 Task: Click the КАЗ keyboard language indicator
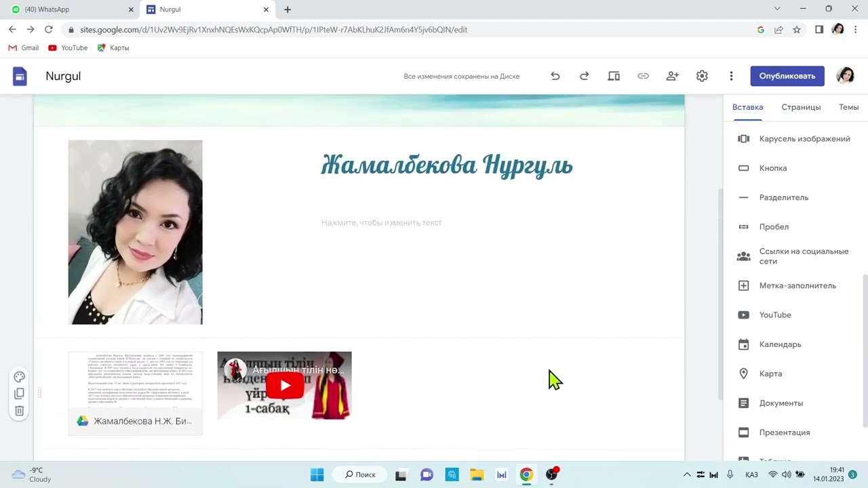tap(751, 475)
